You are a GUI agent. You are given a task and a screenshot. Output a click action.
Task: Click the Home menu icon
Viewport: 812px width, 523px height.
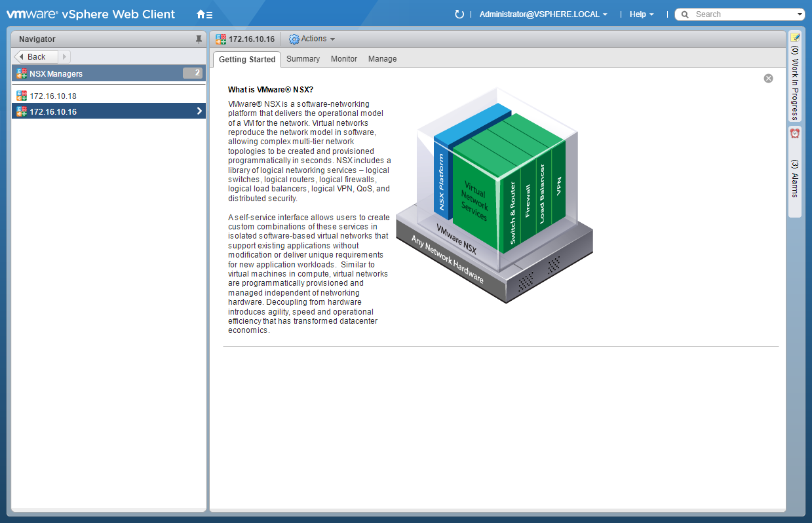(x=204, y=14)
